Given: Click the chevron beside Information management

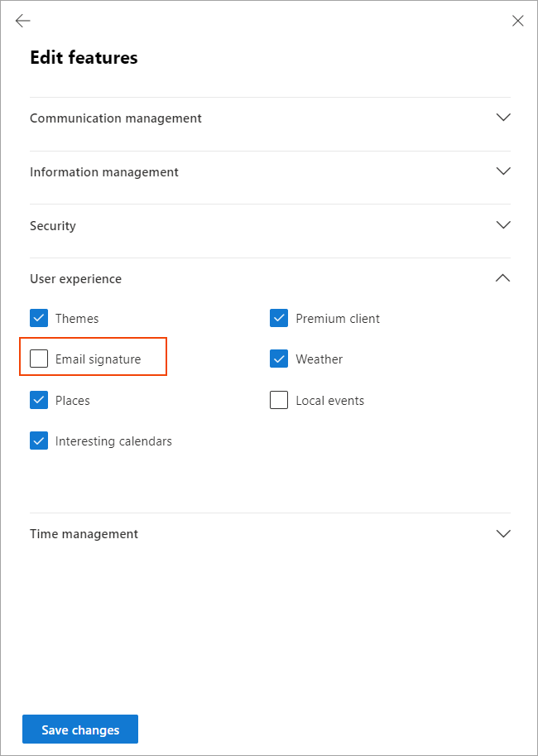Looking at the screenshot, I should coord(503,171).
